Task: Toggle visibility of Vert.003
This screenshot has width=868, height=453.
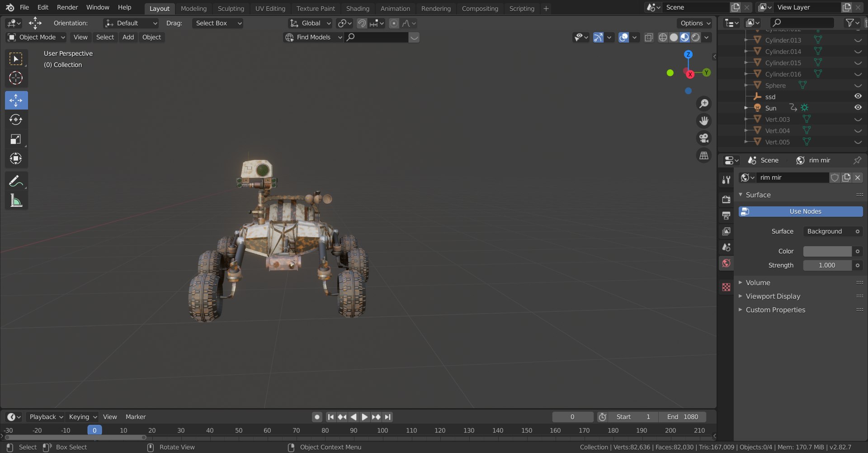Action: (858, 119)
